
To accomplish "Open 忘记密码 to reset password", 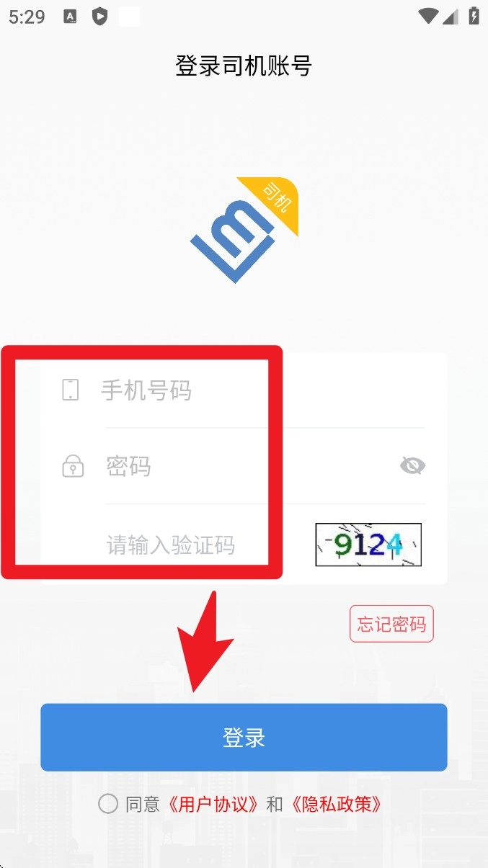I will click(x=391, y=624).
